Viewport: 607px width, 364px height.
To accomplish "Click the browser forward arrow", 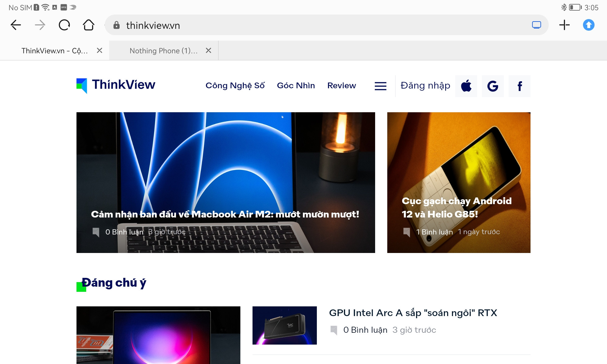I will pos(40,25).
